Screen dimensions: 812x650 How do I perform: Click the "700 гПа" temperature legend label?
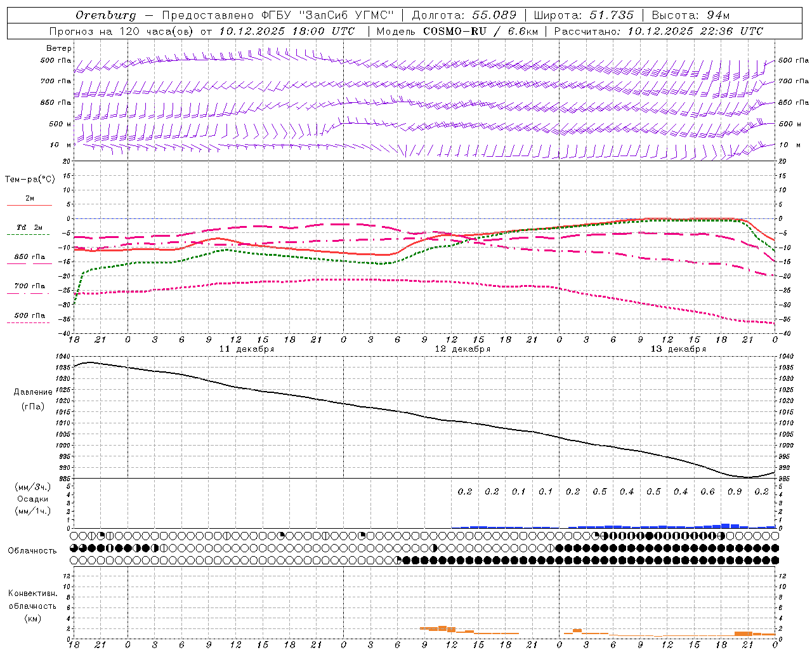coord(30,286)
